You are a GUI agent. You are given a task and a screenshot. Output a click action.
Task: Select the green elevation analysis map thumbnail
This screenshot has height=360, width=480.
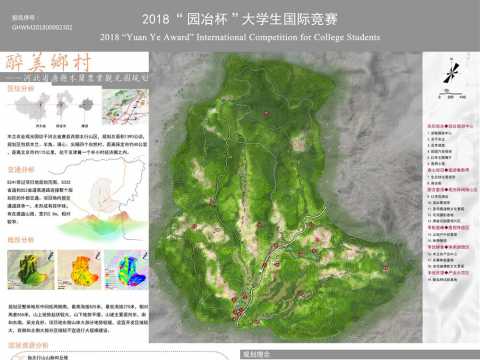[31, 269]
